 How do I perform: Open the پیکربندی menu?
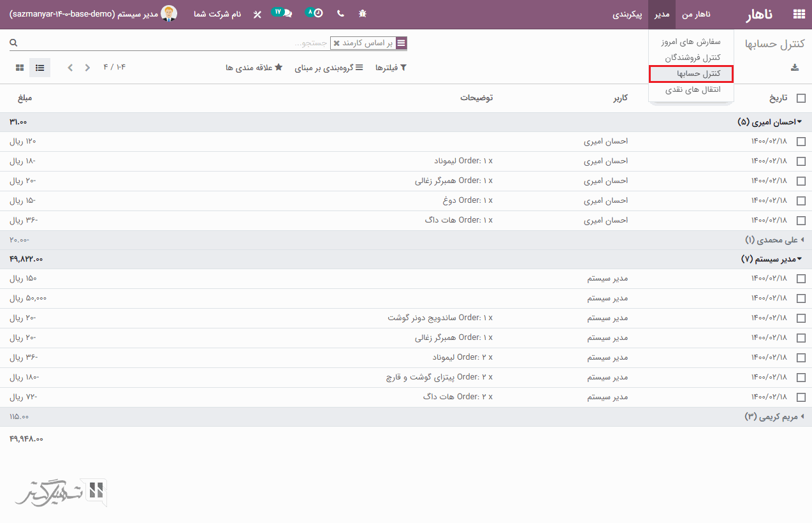pyautogui.click(x=628, y=13)
